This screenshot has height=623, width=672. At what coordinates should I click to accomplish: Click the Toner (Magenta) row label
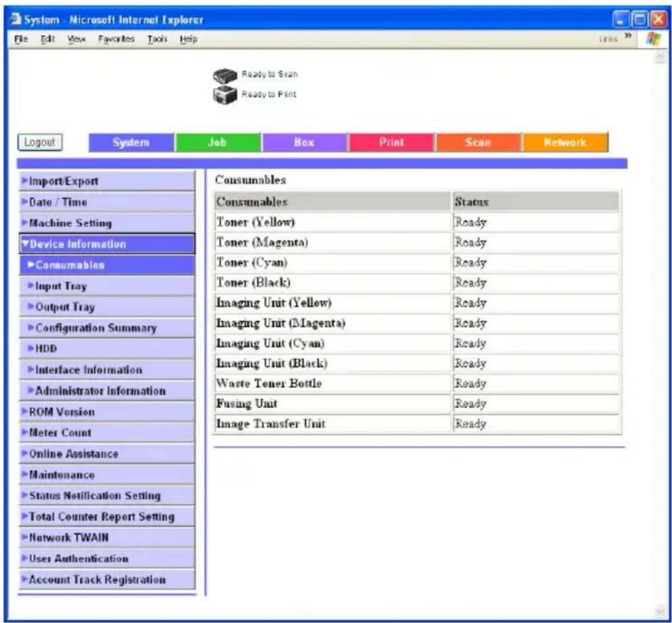263,242
